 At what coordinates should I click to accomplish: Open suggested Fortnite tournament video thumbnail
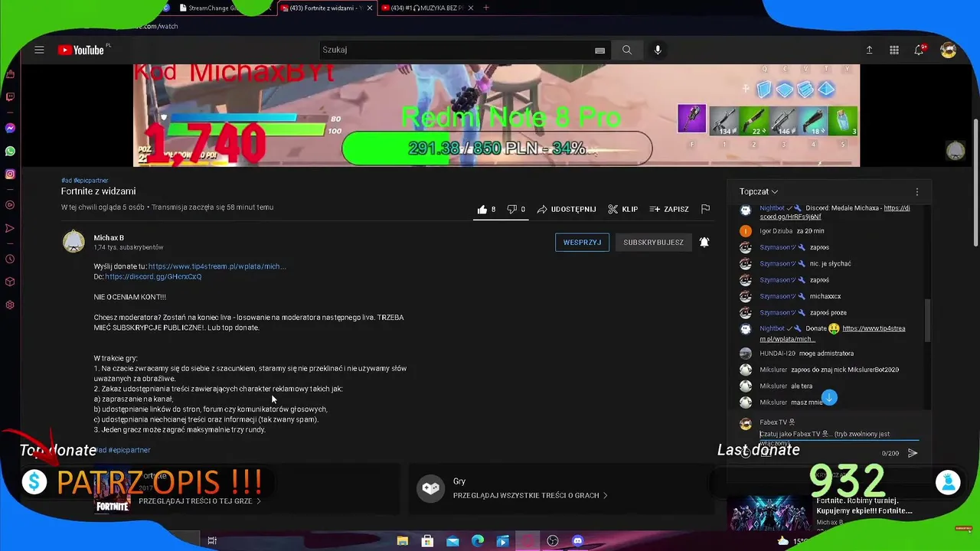pyautogui.click(x=769, y=513)
